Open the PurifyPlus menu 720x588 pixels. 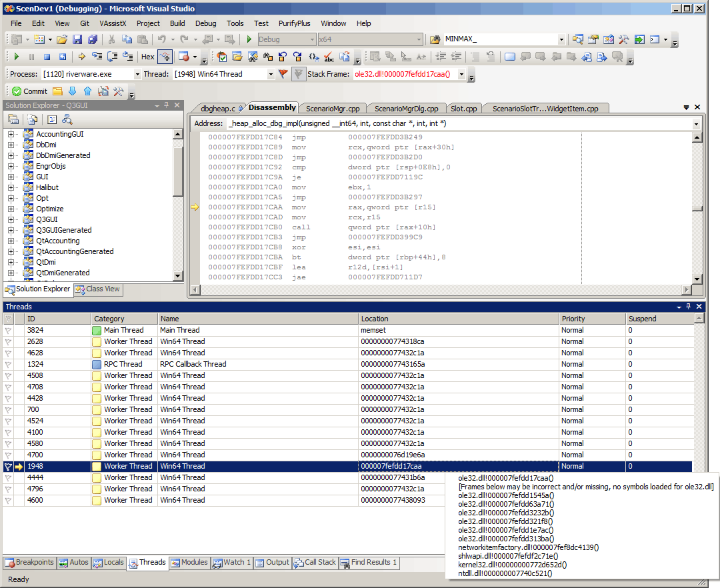coord(295,23)
